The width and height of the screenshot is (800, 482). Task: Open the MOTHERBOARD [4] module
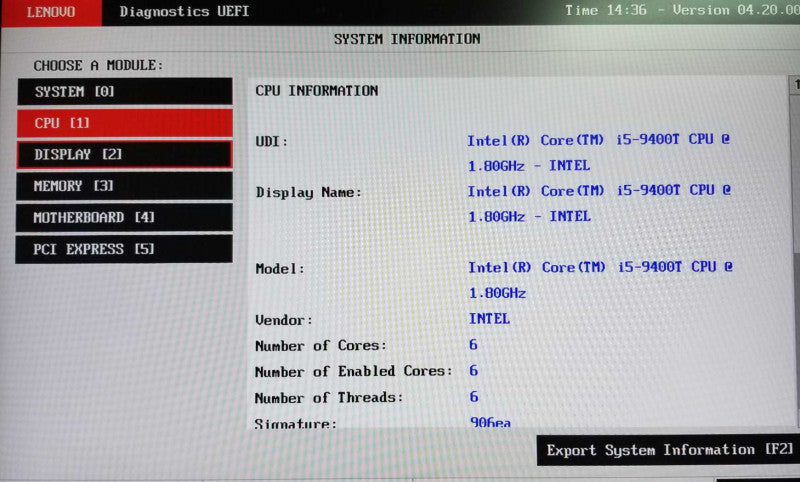[124, 218]
